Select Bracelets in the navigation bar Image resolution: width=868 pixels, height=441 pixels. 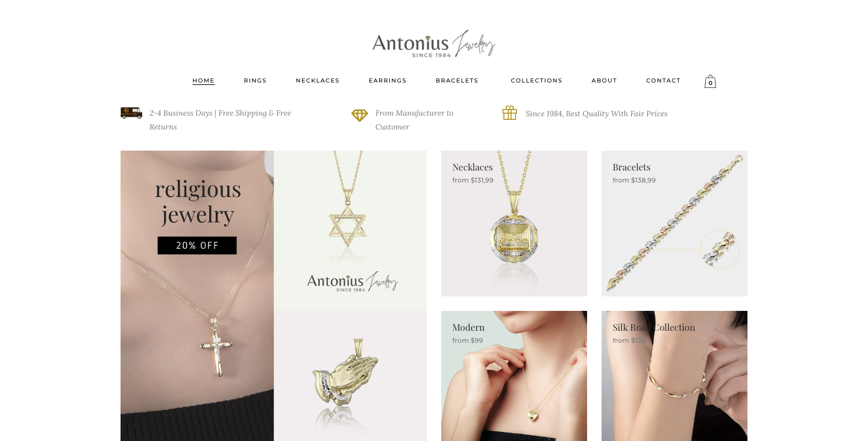[457, 81]
